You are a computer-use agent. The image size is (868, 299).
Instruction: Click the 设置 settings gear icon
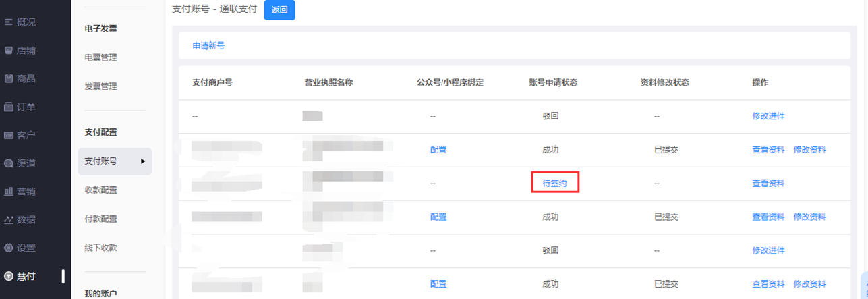click(9, 248)
